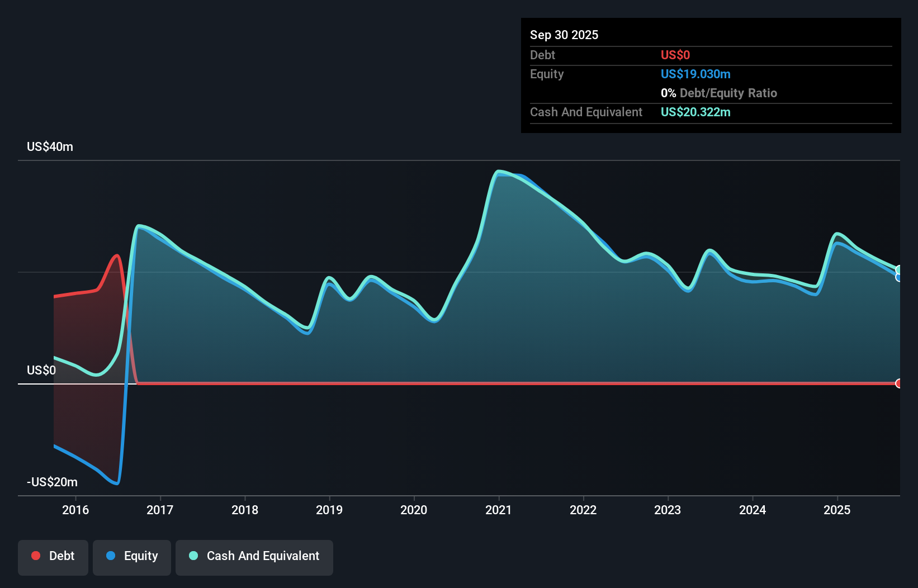The width and height of the screenshot is (918, 588).
Task: Click the US$19.030m equity value
Action: point(695,74)
